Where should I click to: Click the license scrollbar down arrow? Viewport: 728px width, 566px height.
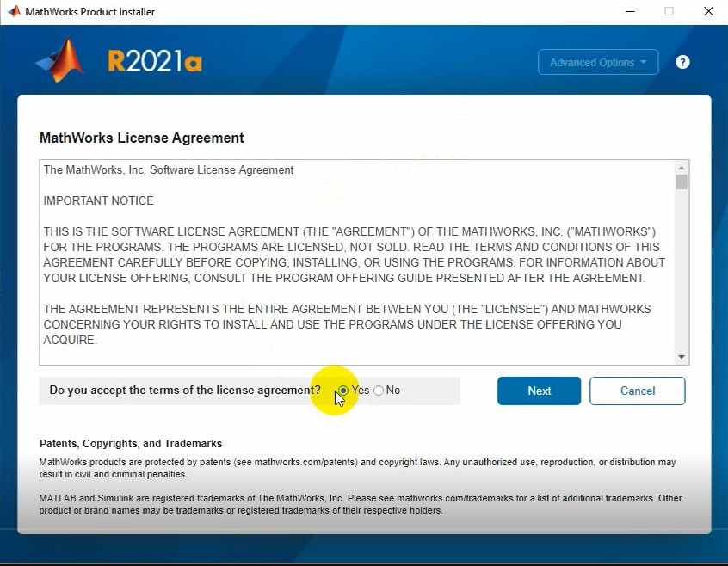point(682,357)
